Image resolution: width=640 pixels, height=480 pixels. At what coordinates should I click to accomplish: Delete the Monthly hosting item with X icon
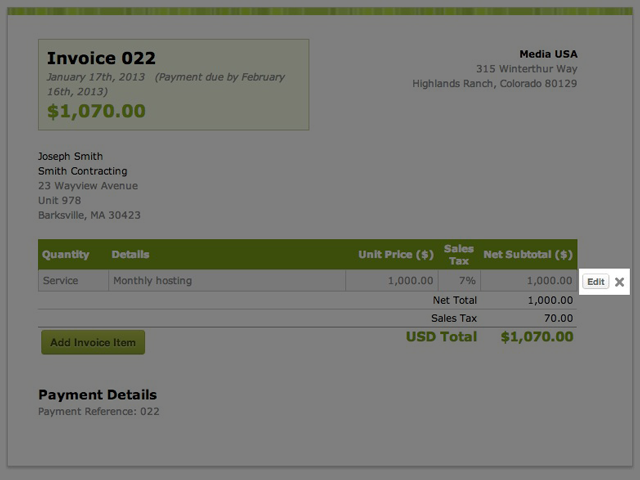[x=619, y=282]
